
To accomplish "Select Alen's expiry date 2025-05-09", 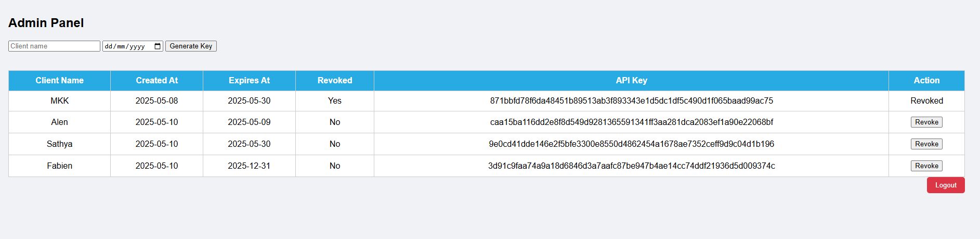I will click(249, 122).
